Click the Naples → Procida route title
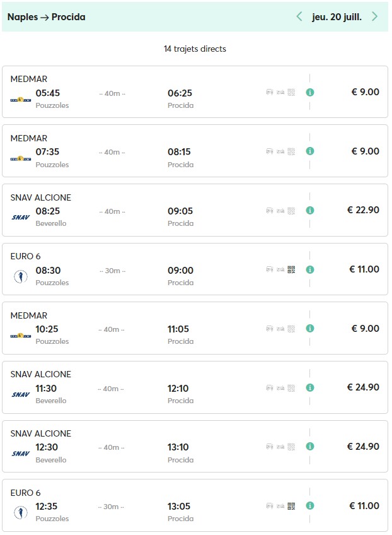Image resolution: width=392 pixels, height=535 pixels. [x=46, y=17]
